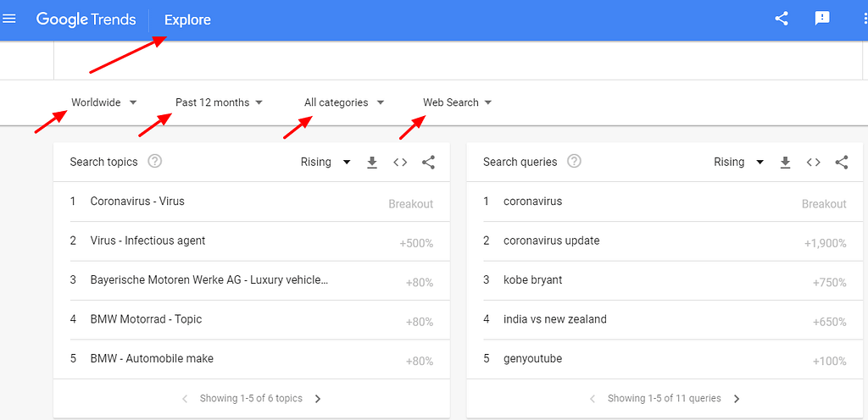Open help icon beside Search topics

click(x=155, y=162)
